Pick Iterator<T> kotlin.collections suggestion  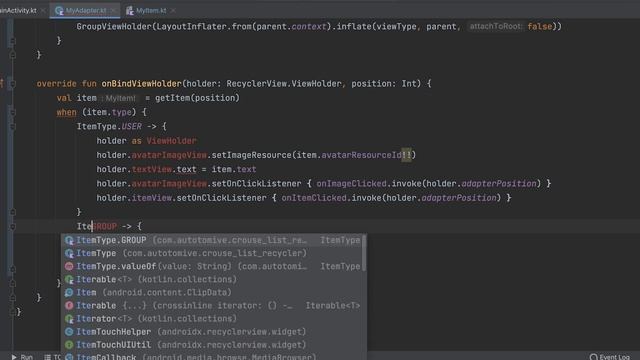[212, 318]
